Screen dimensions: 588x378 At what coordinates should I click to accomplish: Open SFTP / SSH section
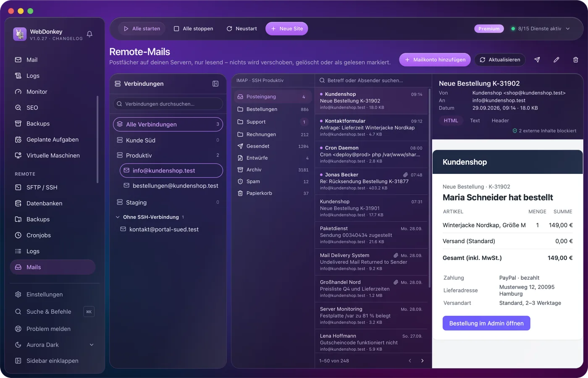pyautogui.click(x=53, y=187)
